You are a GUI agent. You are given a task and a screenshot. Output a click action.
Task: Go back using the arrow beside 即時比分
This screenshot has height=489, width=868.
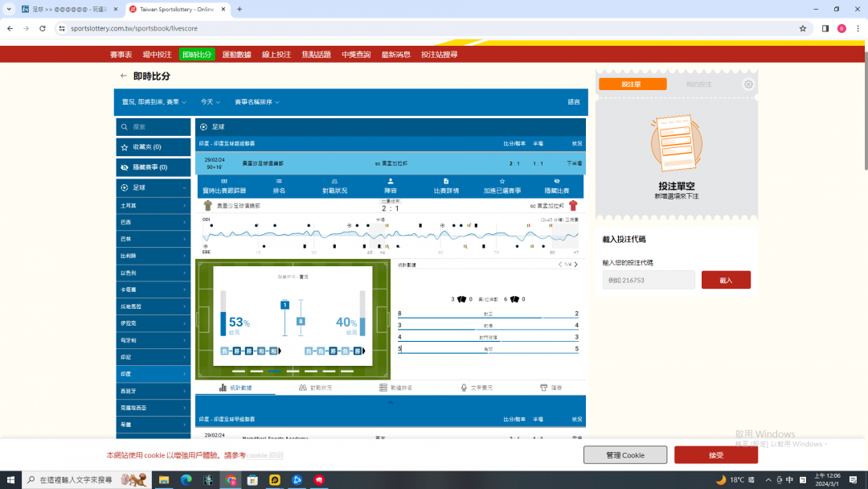click(x=124, y=76)
